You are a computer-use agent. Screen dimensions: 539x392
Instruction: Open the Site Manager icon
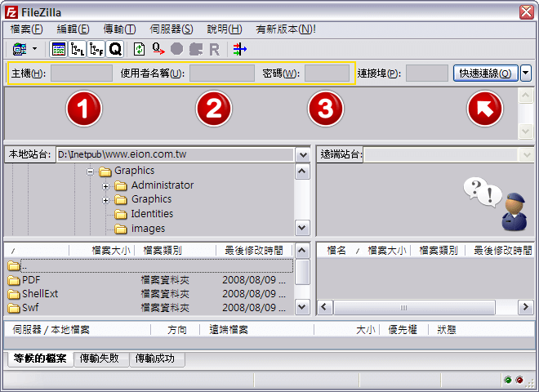point(20,49)
